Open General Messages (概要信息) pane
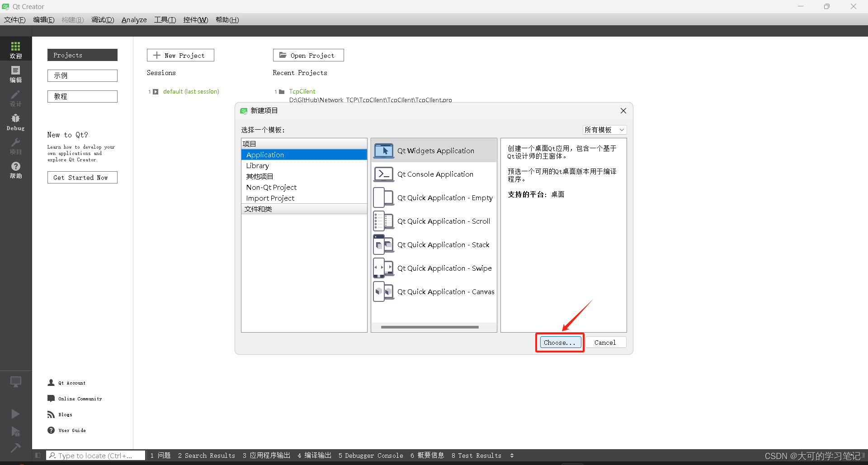 pos(427,456)
